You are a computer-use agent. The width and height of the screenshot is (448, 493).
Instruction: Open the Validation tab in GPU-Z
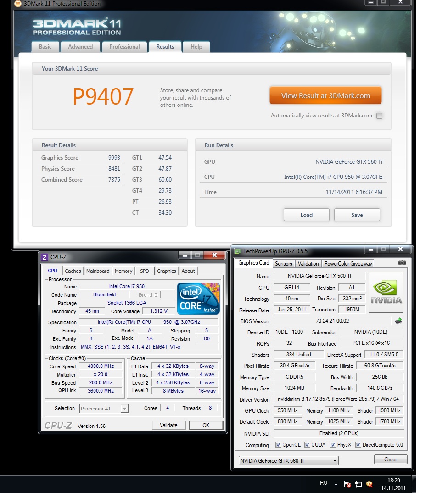tap(308, 264)
